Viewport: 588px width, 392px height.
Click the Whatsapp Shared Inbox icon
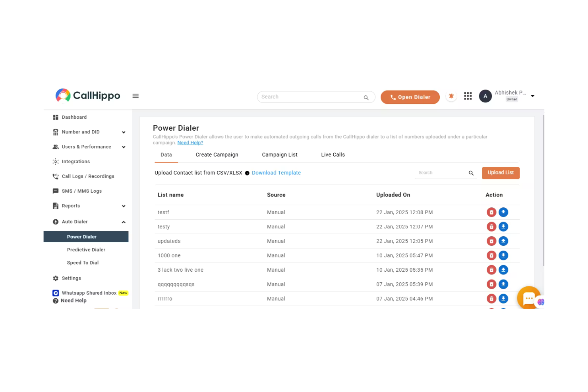click(x=55, y=293)
